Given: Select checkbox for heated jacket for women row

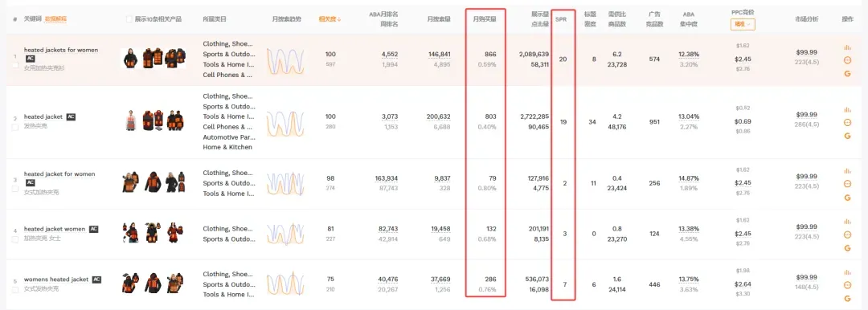Looking at the screenshot, I should pyautogui.click(x=15, y=189).
